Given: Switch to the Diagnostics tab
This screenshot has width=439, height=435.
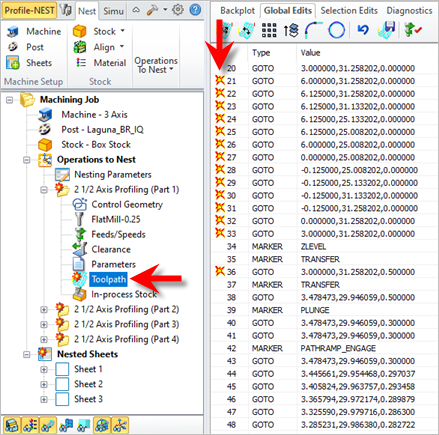Looking at the screenshot, I should (409, 11).
